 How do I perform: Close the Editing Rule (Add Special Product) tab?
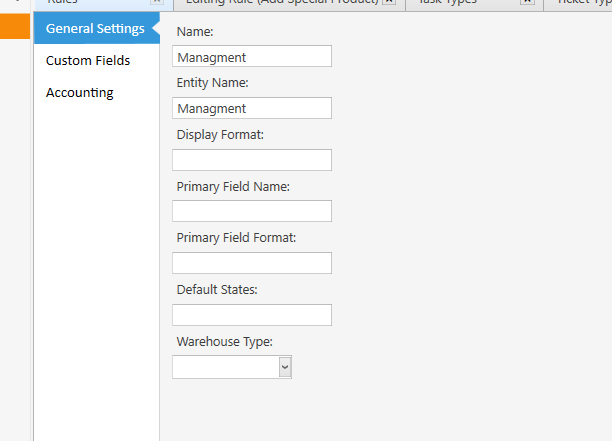389,2
